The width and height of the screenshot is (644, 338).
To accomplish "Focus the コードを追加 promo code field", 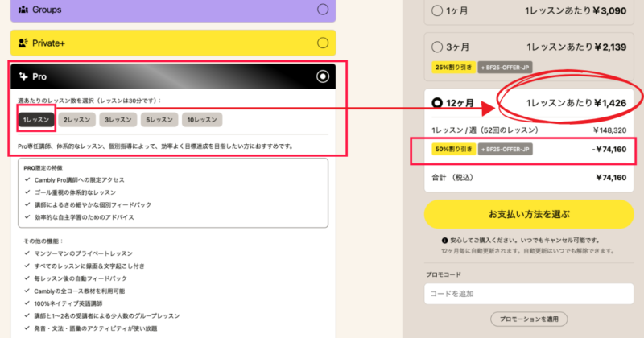I will 528,294.
